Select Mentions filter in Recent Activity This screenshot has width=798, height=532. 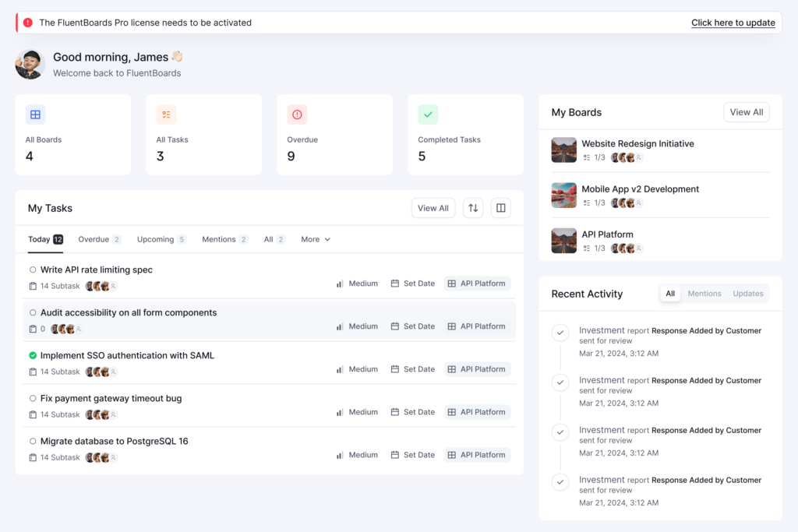point(704,294)
